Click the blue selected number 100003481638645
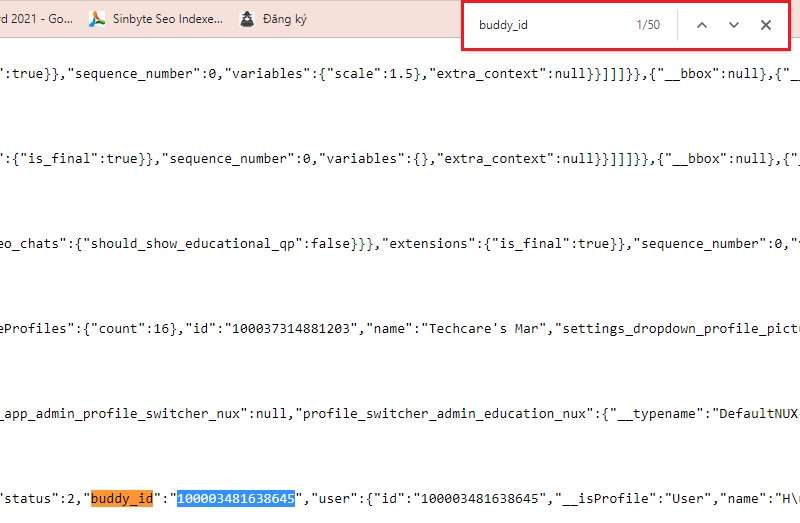 click(x=236, y=498)
